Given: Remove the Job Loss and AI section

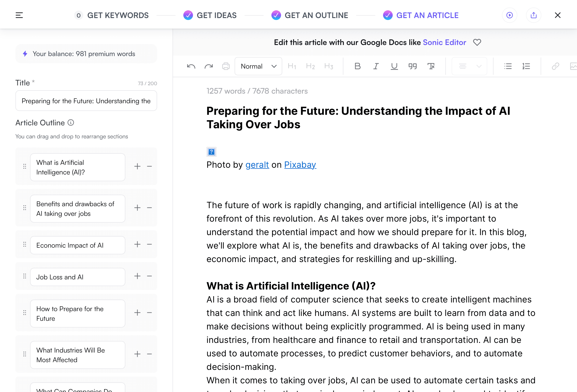Looking at the screenshot, I should click(x=149, y=276).
